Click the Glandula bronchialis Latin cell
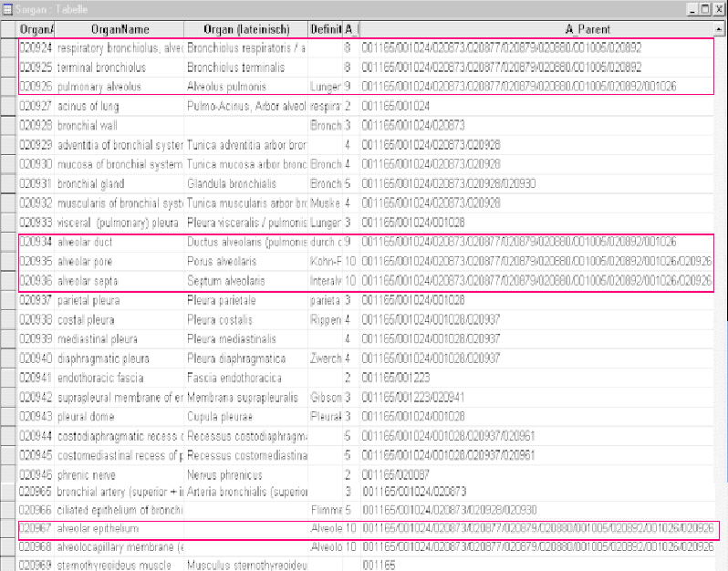The height and width of the screenshot is (571, 728). pos(244,183)
